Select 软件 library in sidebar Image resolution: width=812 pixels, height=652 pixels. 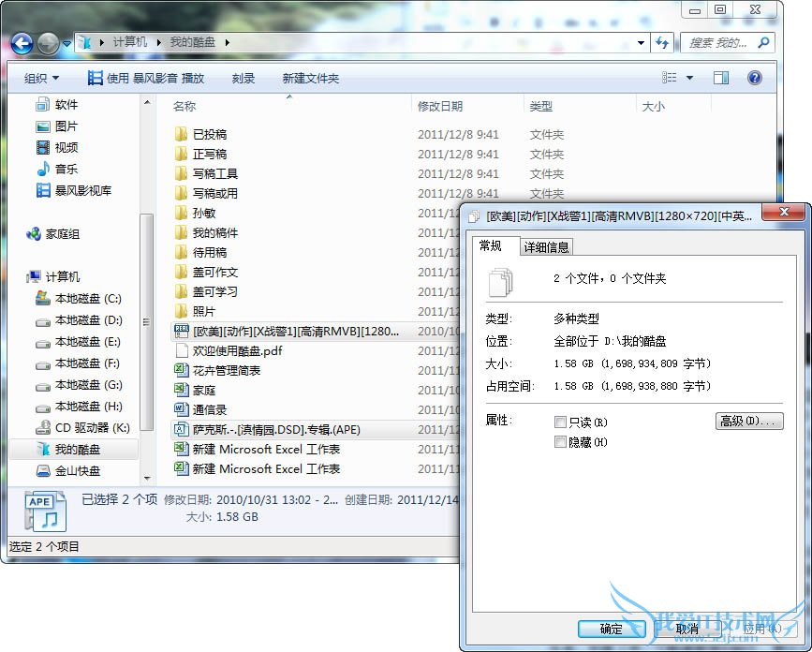pyautogui.click(x=56, y=105)
